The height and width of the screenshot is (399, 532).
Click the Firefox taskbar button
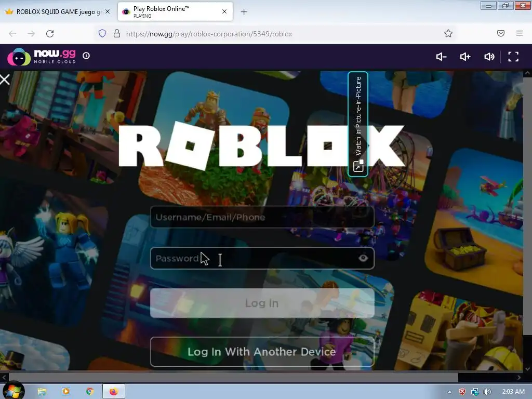pos(114,392)
